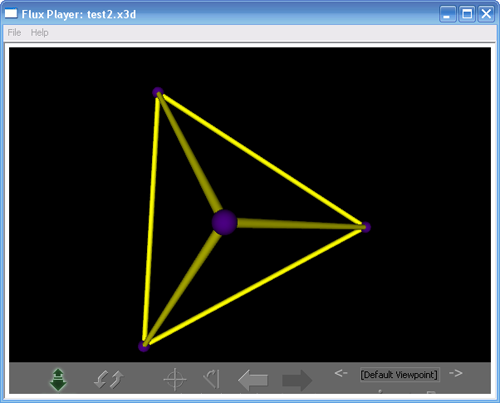Click the purple sphere at bottom-left vertex
The height and width of the screenshot is (403, 500).
pyautogui.click(x=144, y=346)
